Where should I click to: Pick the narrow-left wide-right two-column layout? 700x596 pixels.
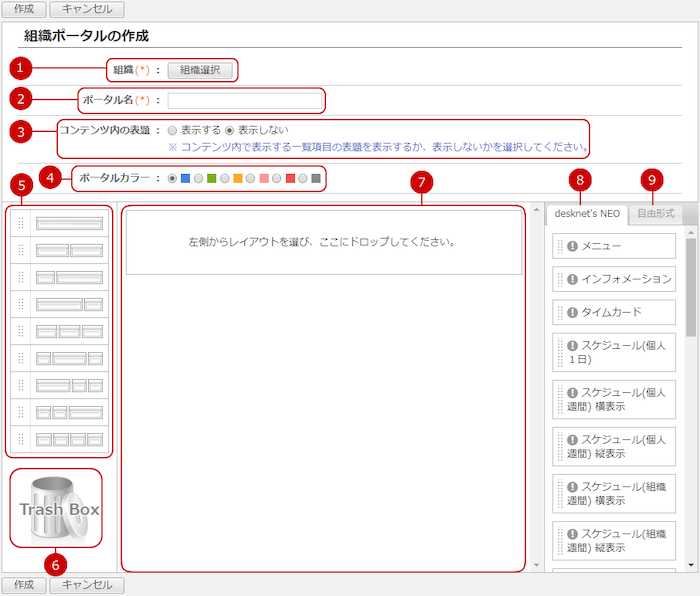coord(69,277)
